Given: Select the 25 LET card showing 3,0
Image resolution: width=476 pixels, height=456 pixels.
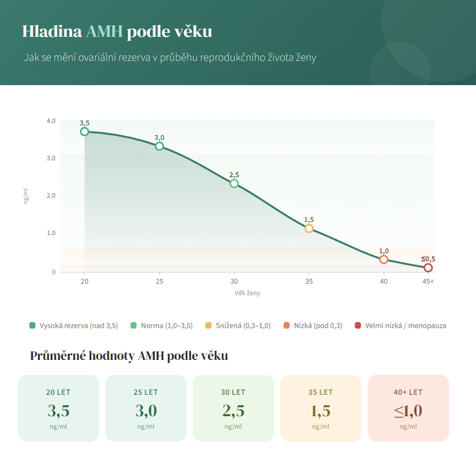Looking at the screenshot, I should [x=146, y=408].
